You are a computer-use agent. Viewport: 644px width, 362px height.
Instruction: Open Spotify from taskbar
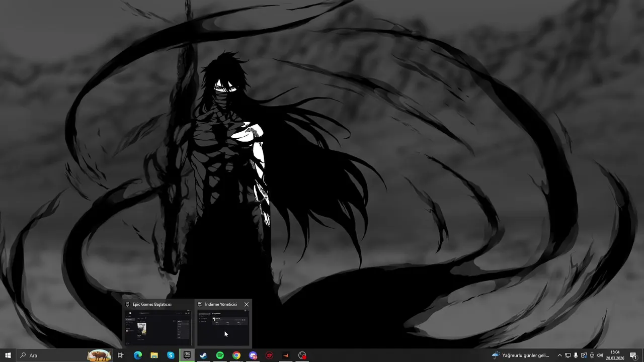[220, 355]
